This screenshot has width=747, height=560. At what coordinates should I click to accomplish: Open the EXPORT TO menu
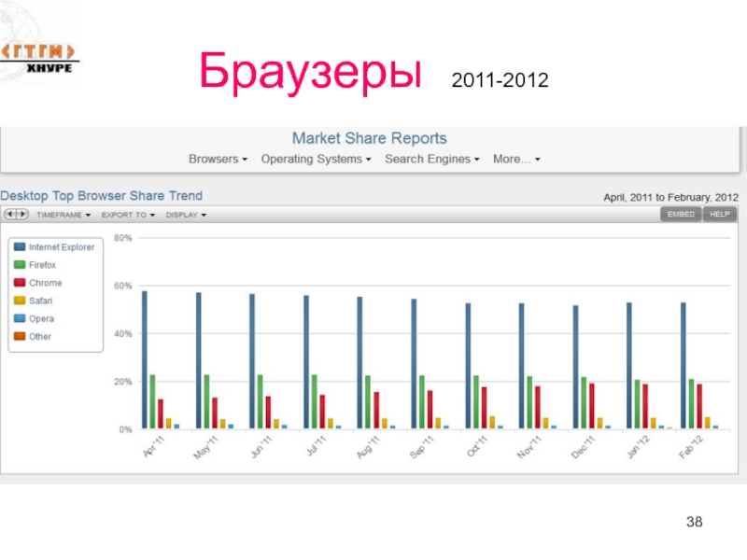point(128,215)
